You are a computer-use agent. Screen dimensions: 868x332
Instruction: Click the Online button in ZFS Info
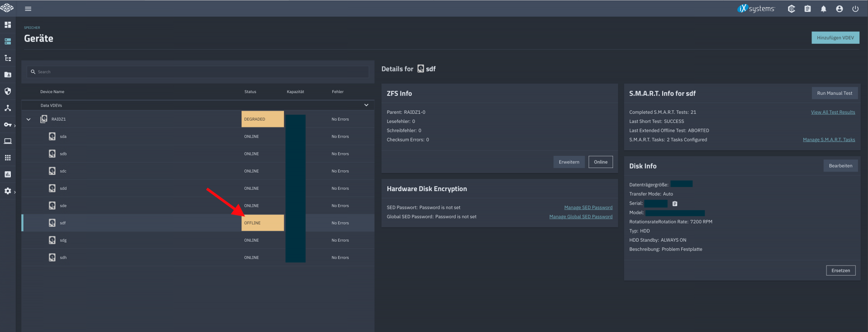coord(600,162)
